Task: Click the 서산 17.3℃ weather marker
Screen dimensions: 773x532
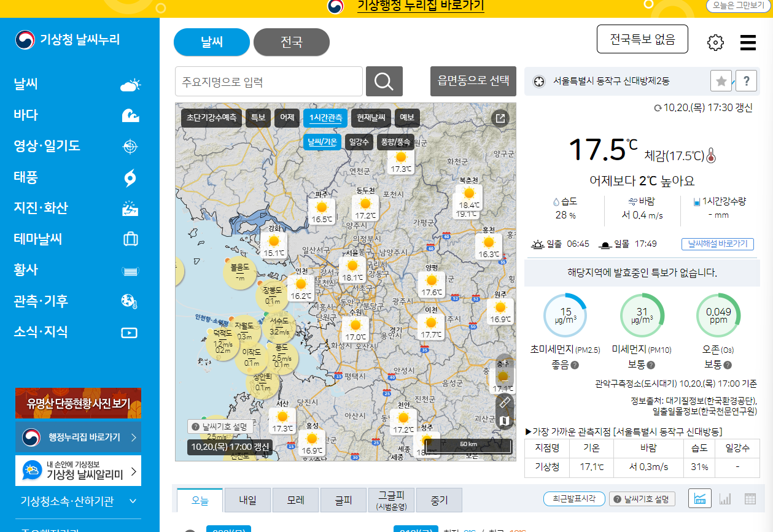Action: [282, 421]
